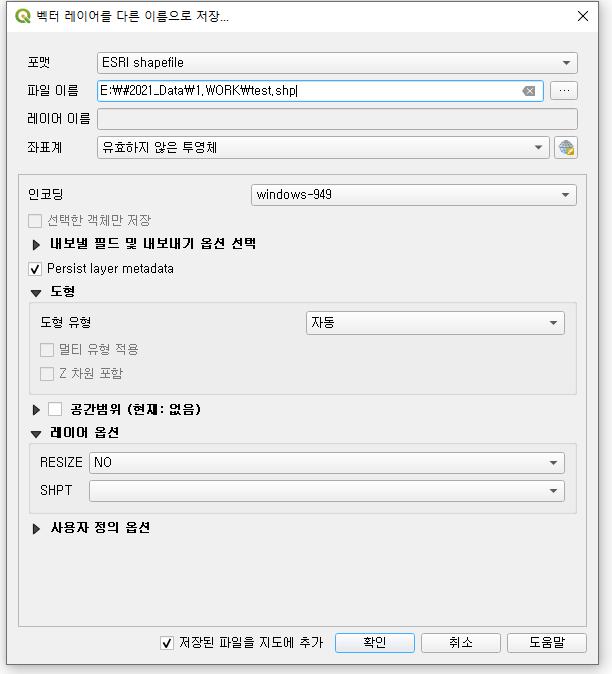Expand 내보낼 필드 및 내보내기 옵션 선택 section
The image size is (612, 674).
pyautogui.click(x=36, y=245)
